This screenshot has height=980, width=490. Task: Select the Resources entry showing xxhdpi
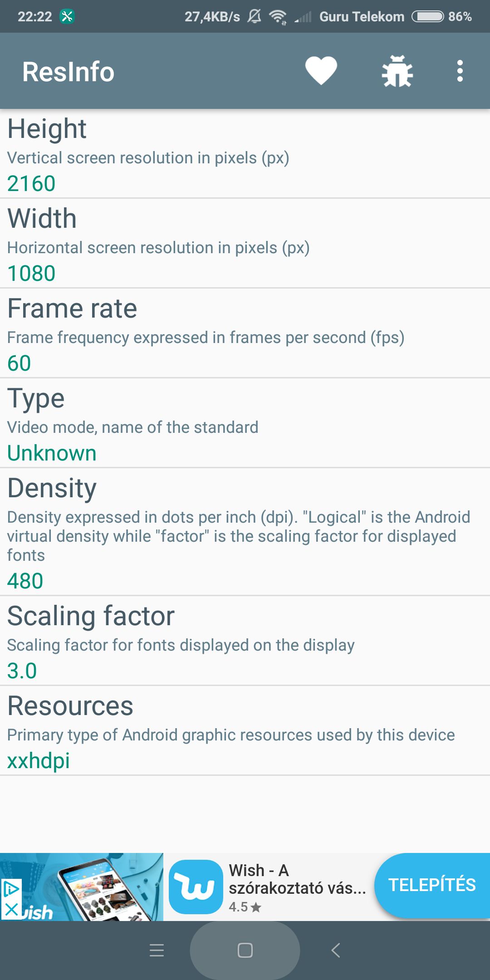click(245, 730)
